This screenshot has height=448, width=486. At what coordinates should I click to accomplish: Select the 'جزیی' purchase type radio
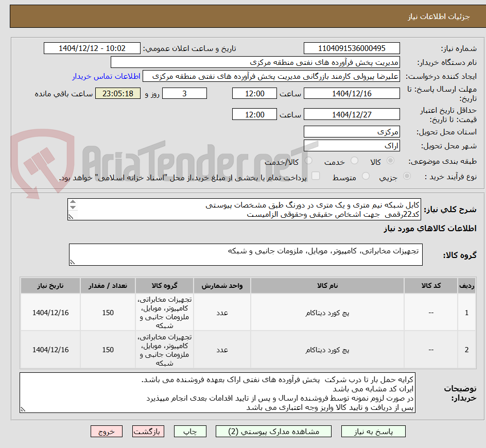pos(407,176)
